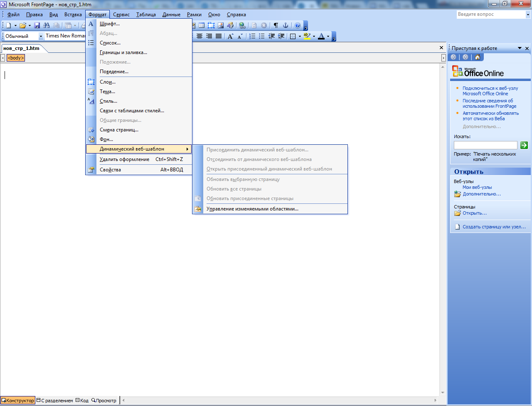Click the Decrease Font Size icon
The width and height of the screenshot is (532, 406).
coord(240,36)
